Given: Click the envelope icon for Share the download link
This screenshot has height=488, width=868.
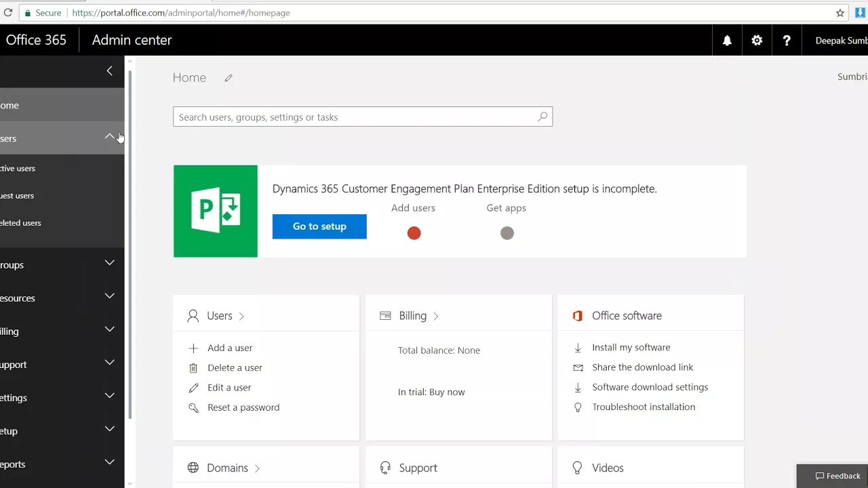Looking at the screenshot, I should tap(578, 367).
